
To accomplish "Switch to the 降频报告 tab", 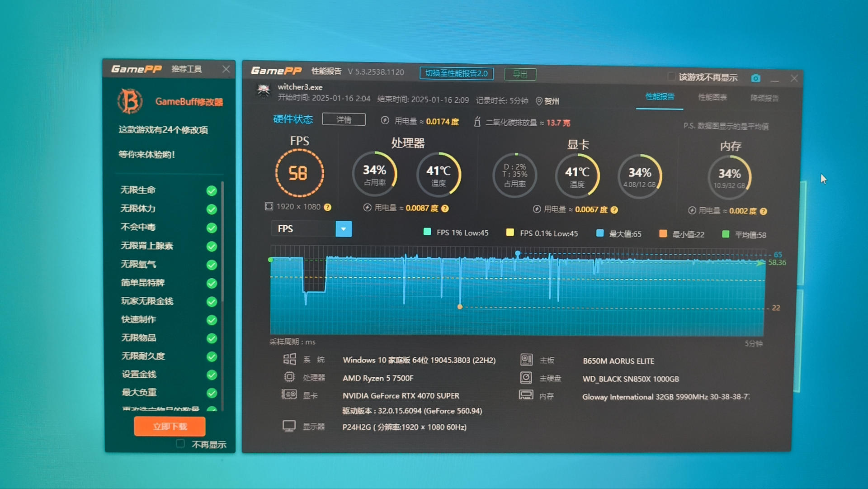I will pos(764,98).
